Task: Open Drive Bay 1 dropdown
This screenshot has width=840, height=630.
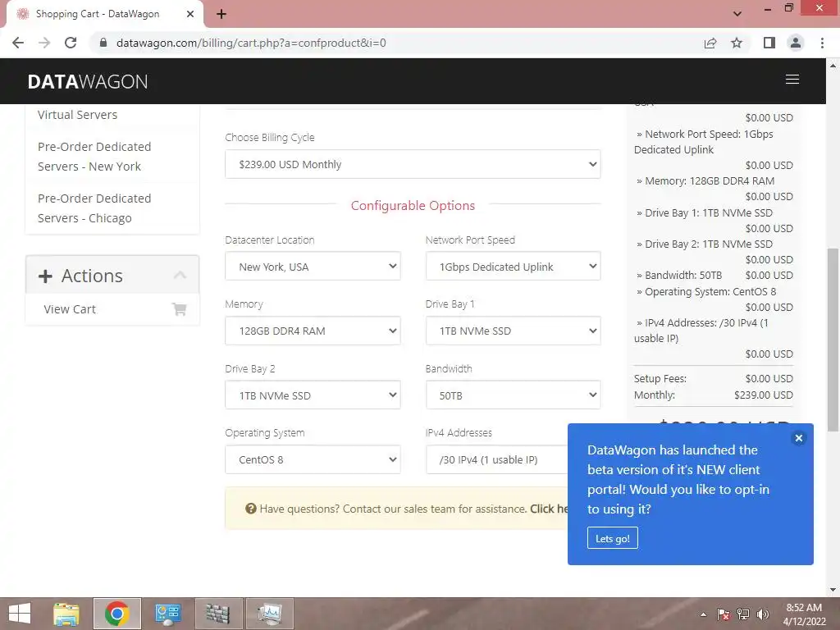Action: click(514, 331)
